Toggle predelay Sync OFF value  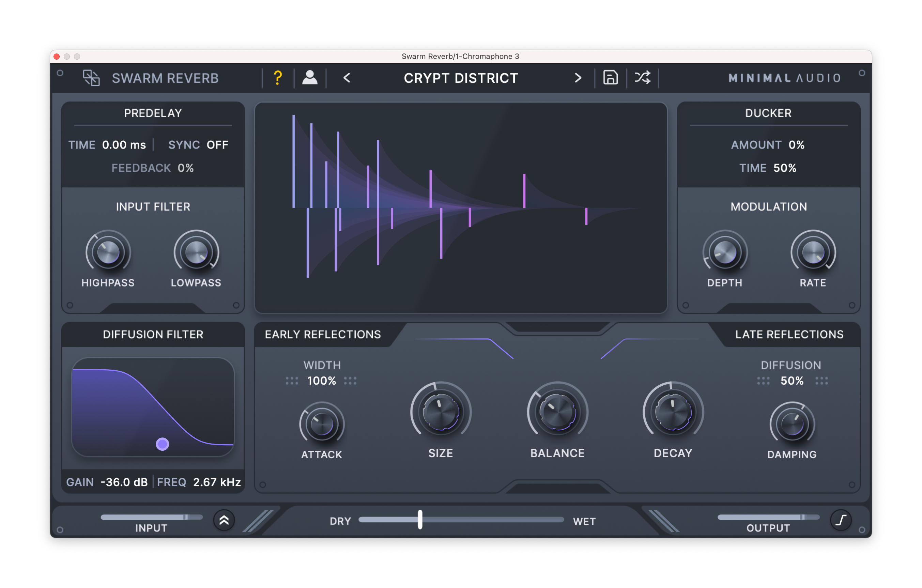(x=217, y=145)
